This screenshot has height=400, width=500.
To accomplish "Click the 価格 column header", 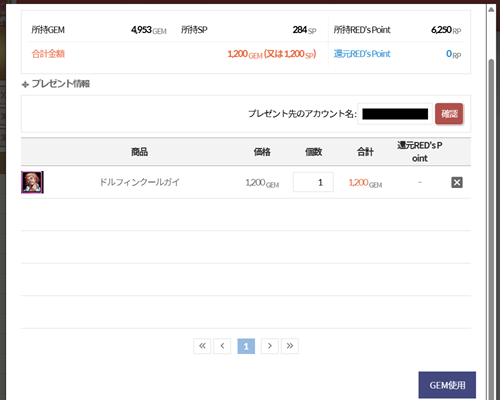I will pyautogui.click(x=262, y=152).
